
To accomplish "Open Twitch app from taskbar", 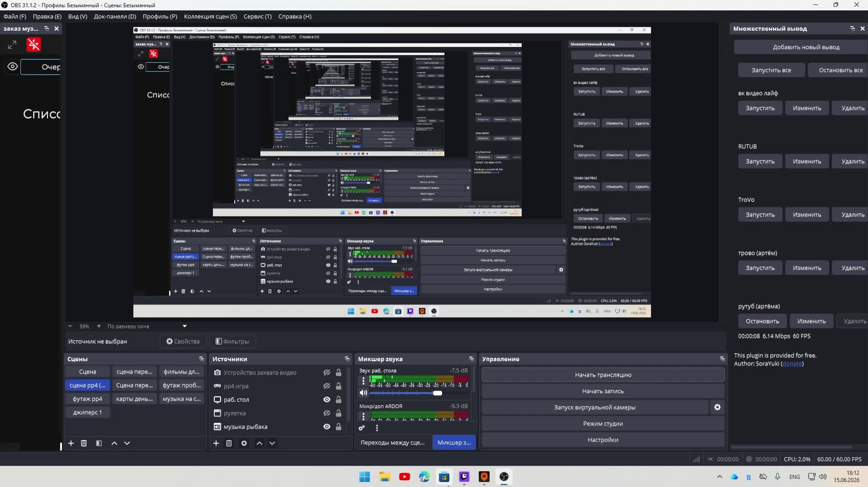I will 464,477.
